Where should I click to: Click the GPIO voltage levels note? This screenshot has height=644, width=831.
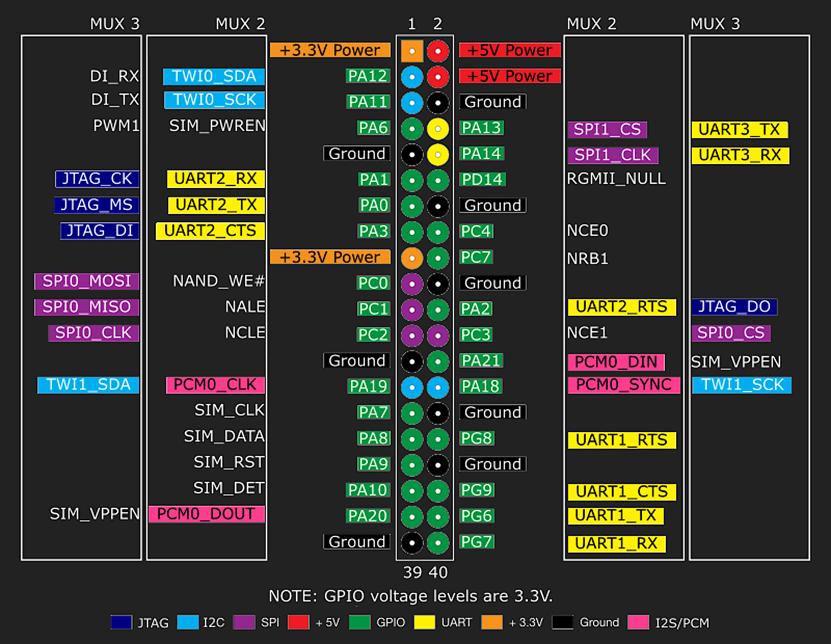coord(410,596)
